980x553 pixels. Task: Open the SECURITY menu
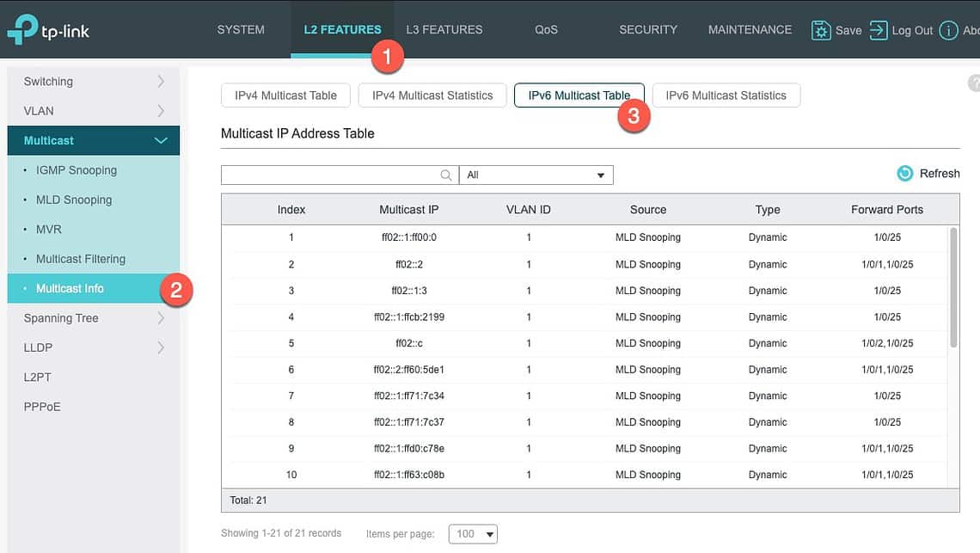coord(647,29)
